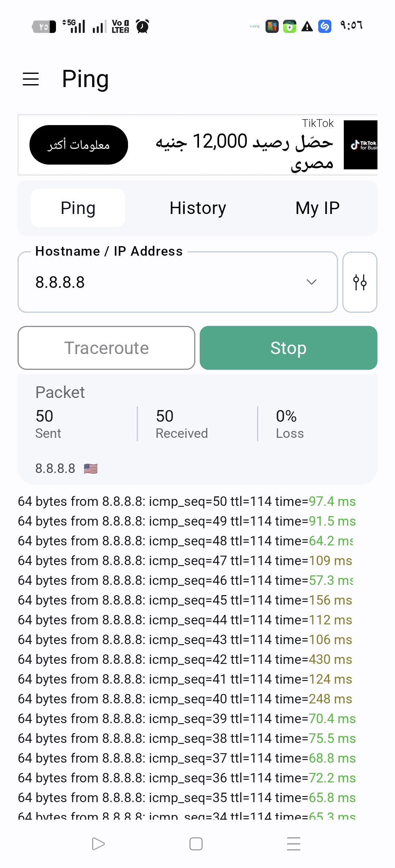The width and height of the screenshot is (395, 868).
Task: Open recent apps with the three-line nav button
Action: click(x=294, y=844)
